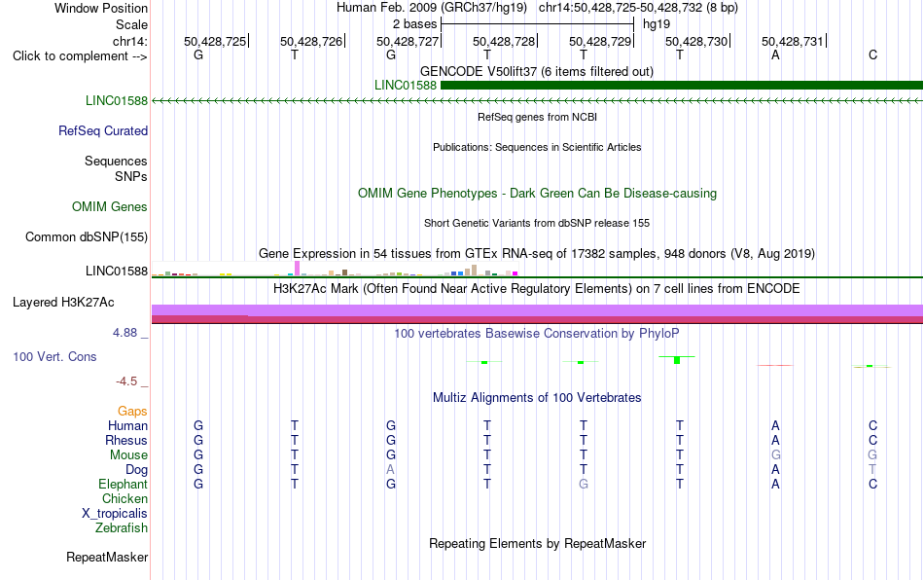Click the Click to complement label
Viewport: 924px width, 580px height.
(x=80, y=56)
